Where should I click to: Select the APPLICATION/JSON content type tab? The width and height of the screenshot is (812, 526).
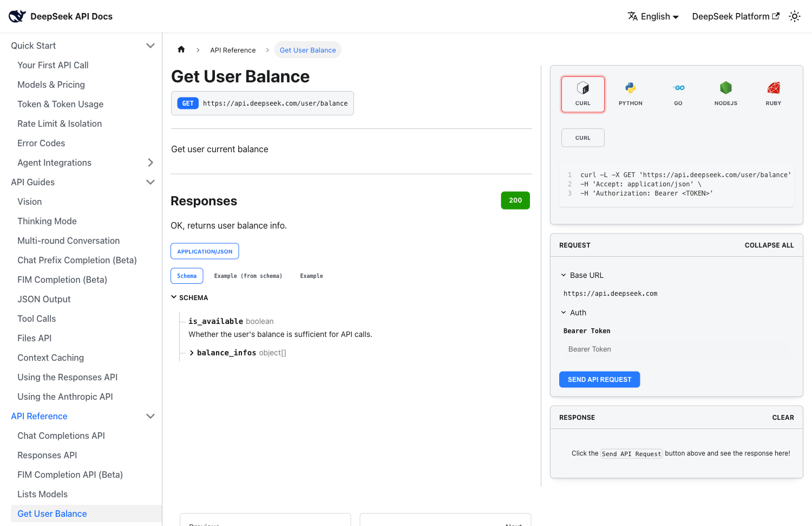pyautogui.click(x=205, y=251)
